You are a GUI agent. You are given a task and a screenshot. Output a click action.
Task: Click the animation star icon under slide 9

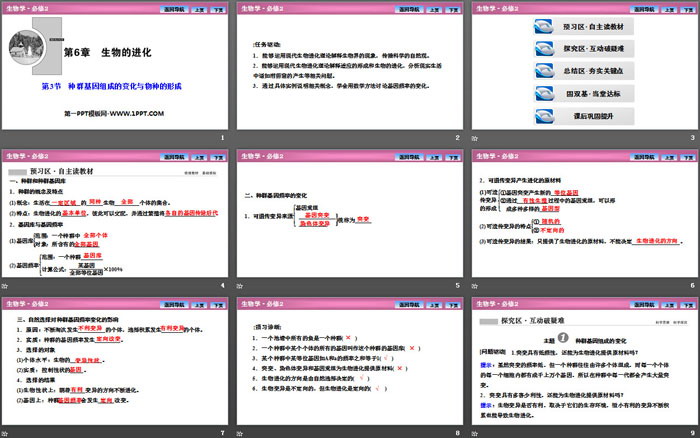[x=475, y=433]
